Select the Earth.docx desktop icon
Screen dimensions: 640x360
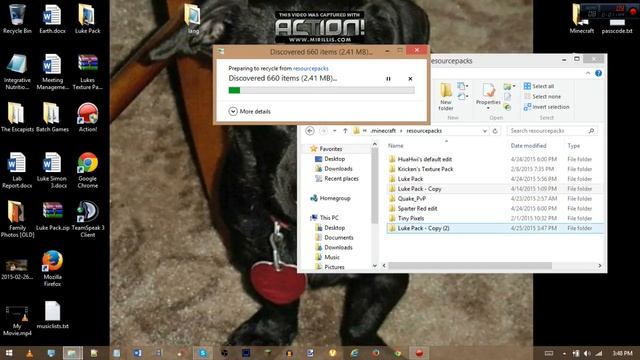pyautogui.click(x=52, y=19)
